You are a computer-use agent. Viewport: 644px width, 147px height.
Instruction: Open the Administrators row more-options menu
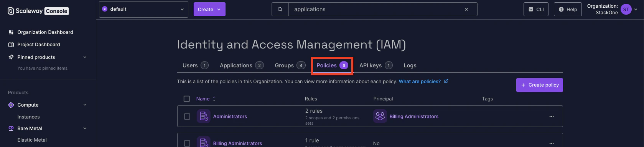(552, 116)
